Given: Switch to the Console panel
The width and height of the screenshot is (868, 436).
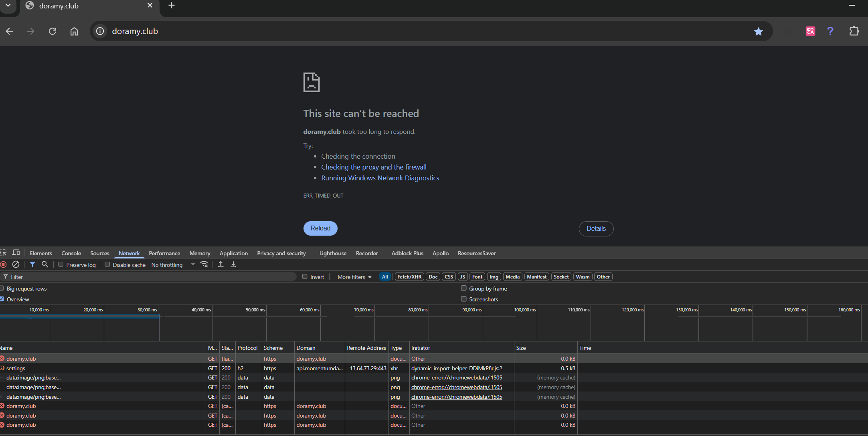Looking at the screenshot, I should pos(71,253).
